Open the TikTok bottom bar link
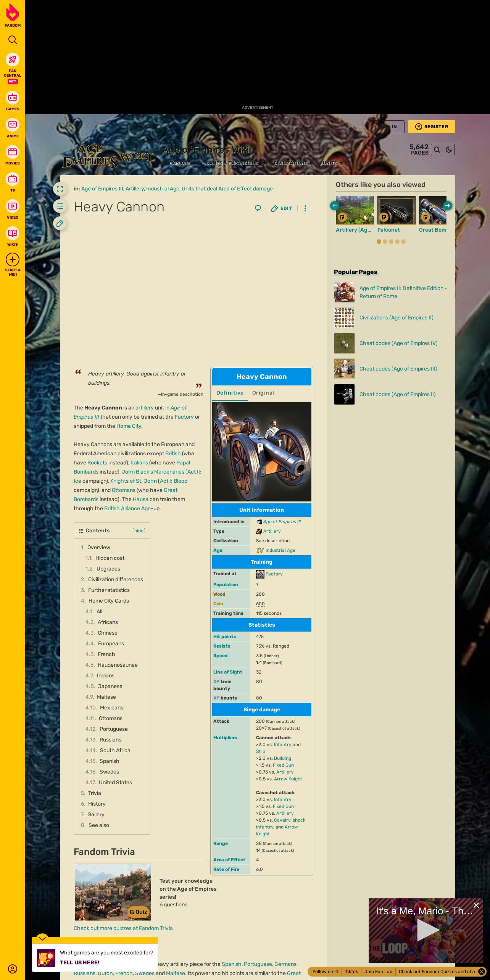Image resolution: width=490 pixels, height=980 pixels. [x=351, y=972]
